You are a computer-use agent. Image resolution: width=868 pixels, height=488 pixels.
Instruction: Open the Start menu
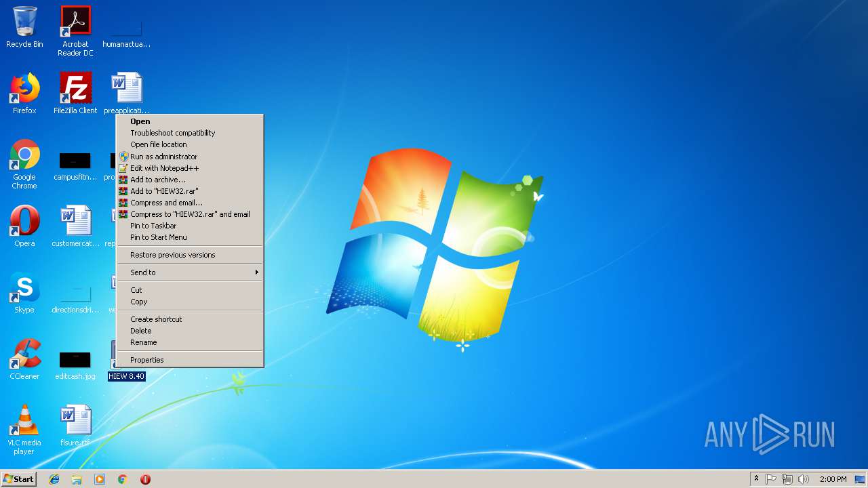(19, 479)
